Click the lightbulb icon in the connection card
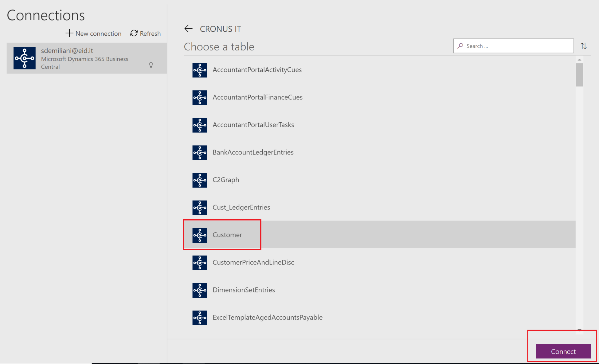 click(151, 65)
